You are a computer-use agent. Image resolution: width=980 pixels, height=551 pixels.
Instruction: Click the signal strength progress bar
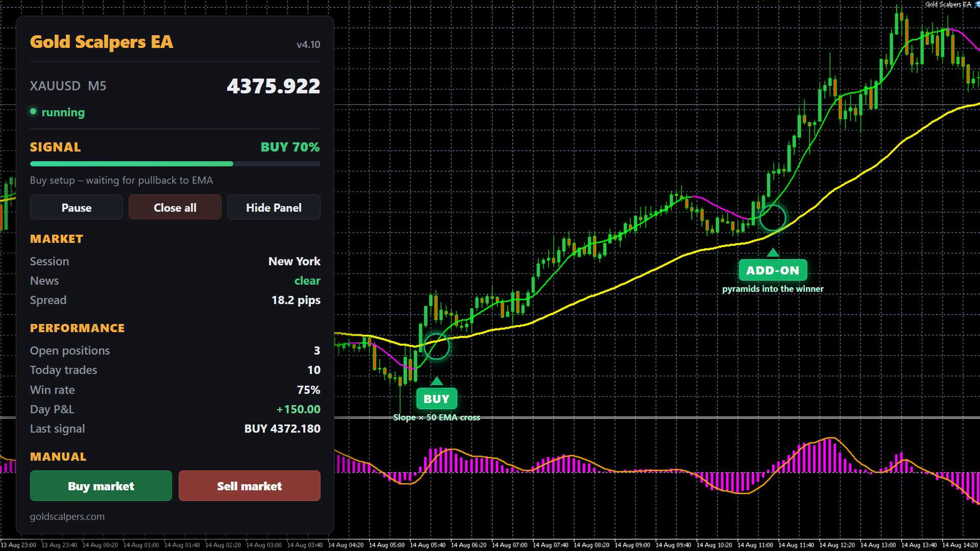(x=175, y=164)
